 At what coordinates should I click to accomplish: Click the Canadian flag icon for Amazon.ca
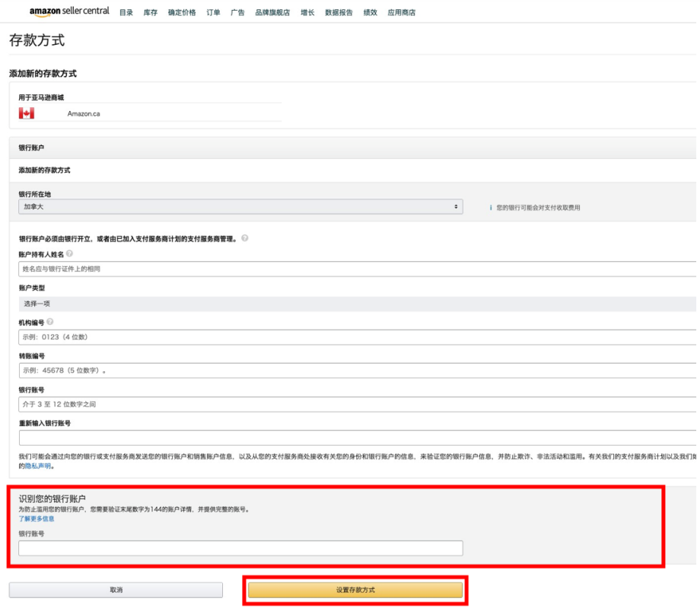coord(27,113)
